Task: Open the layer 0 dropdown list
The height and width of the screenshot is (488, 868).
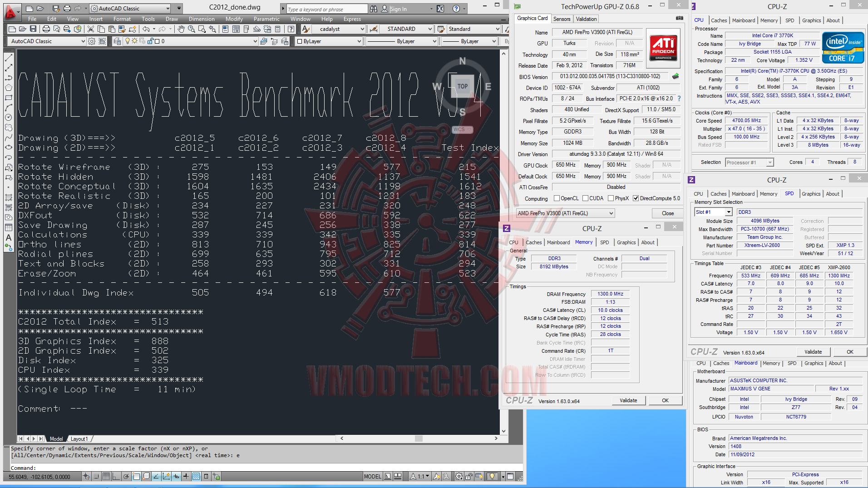Action: coord(255,41)
